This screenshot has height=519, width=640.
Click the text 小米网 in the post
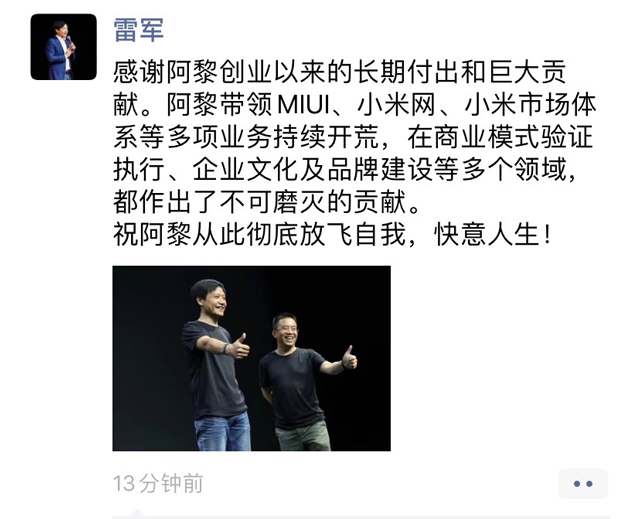click(396, 105)
